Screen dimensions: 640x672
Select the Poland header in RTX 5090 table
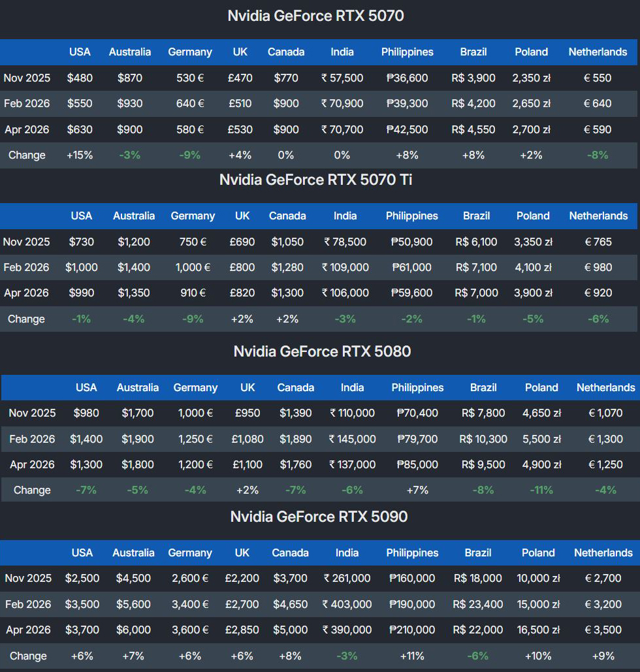tap(538, 552)
